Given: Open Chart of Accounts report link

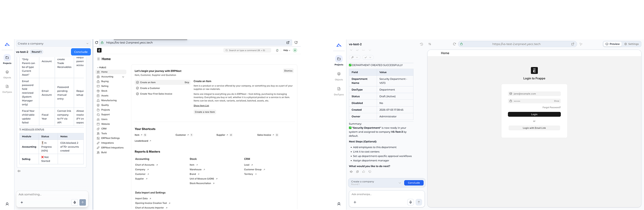Looking at the screenshot, I should 145,165.
